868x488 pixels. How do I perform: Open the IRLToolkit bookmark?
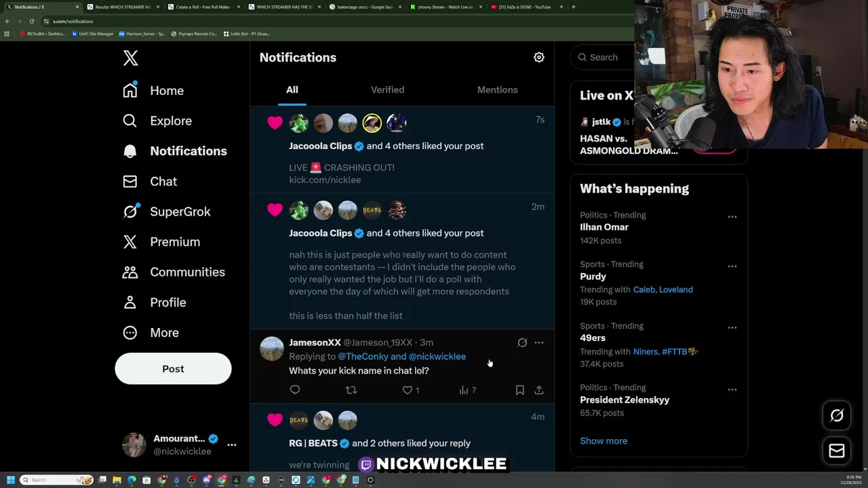(43, 34)
